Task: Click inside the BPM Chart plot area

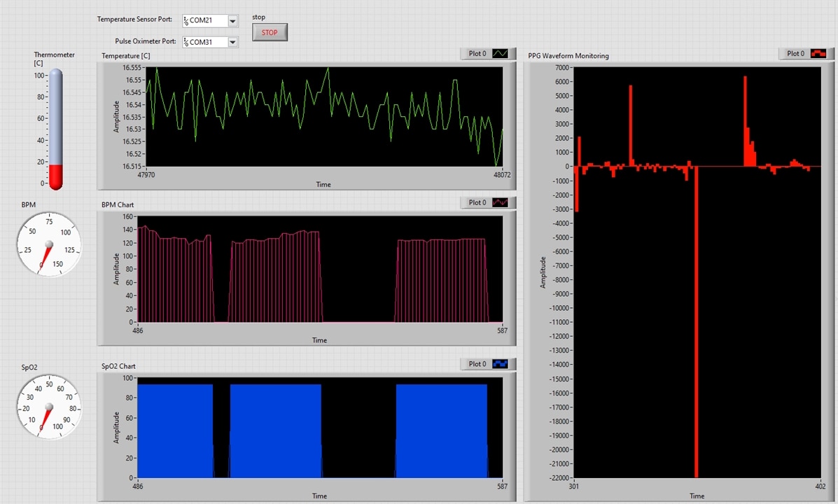Action: point(320,269)
